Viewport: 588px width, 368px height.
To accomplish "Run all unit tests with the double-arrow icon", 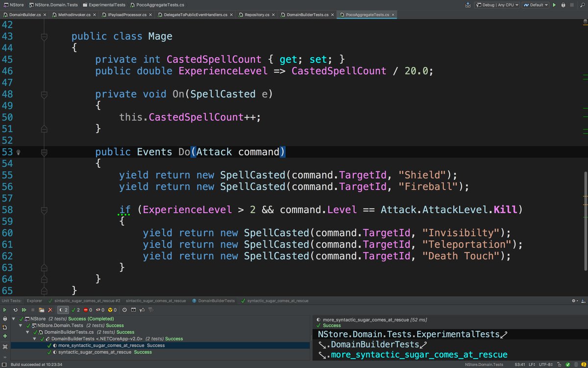I will pos(24,310).
